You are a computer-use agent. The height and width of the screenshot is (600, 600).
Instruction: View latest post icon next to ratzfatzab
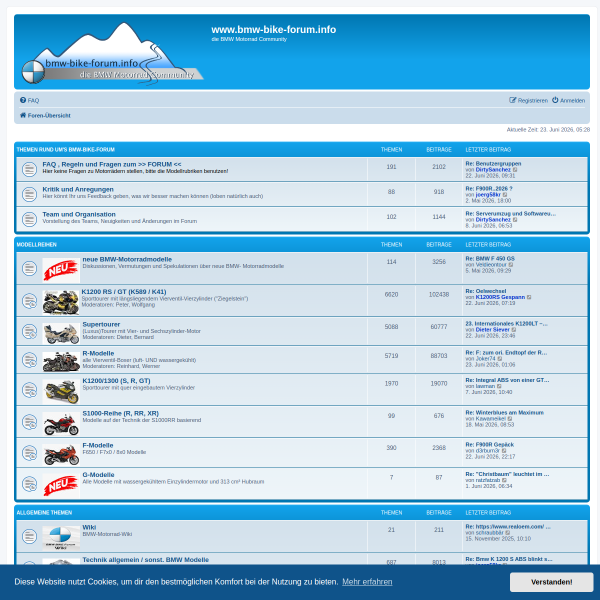coord(504,480)
